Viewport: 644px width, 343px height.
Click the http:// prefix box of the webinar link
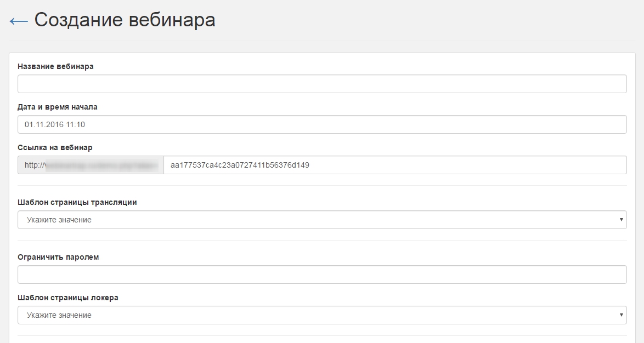(x=32, y=165)
